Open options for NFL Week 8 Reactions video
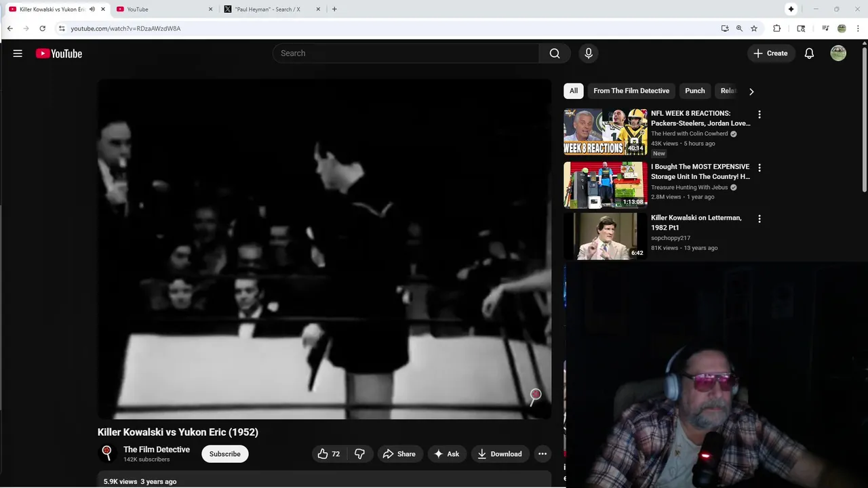This screenshot has width=868, height=488. coord(759,115)
